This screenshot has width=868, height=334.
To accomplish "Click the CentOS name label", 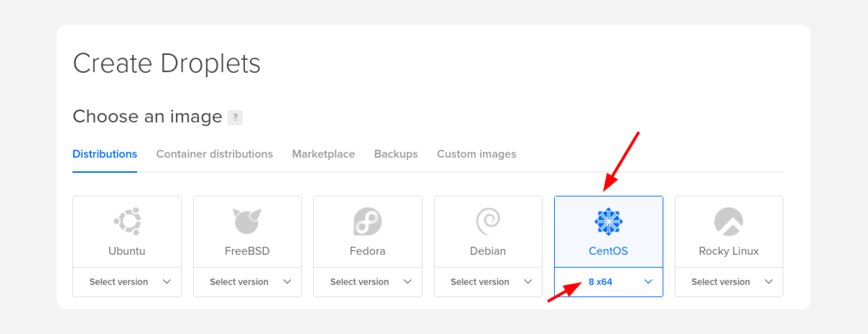I will [609, 251].
